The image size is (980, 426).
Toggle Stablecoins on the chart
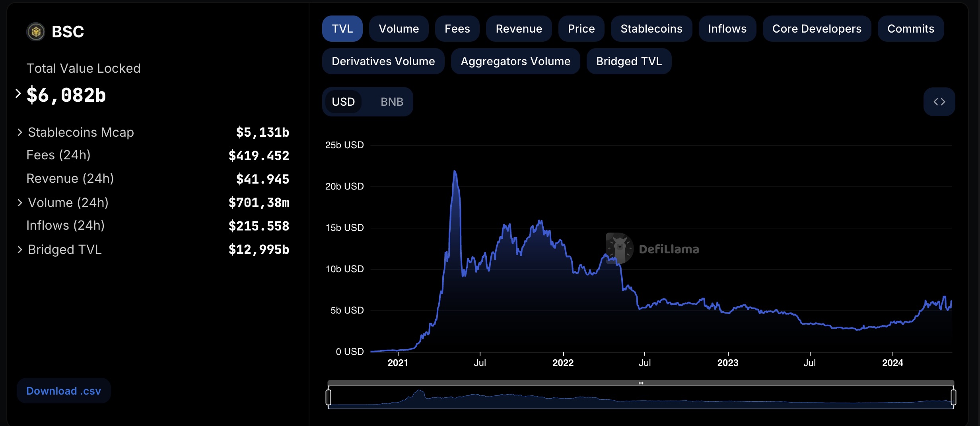(x=651, y=29)
